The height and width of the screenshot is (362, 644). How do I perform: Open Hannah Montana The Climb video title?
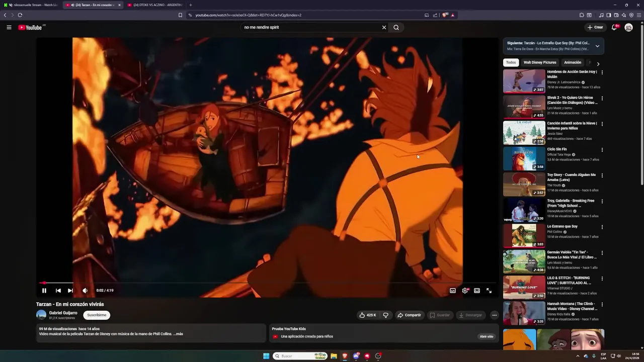[572, 306]
